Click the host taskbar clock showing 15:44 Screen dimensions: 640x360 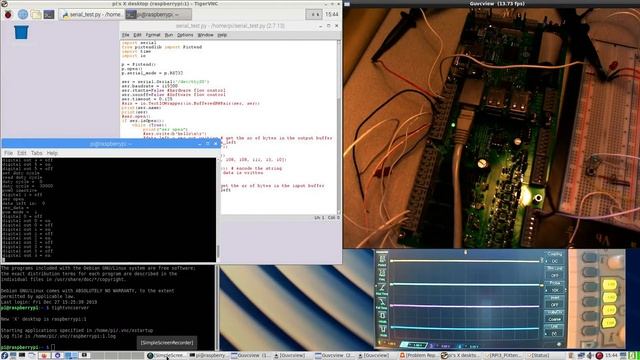[x=611, y=356]
